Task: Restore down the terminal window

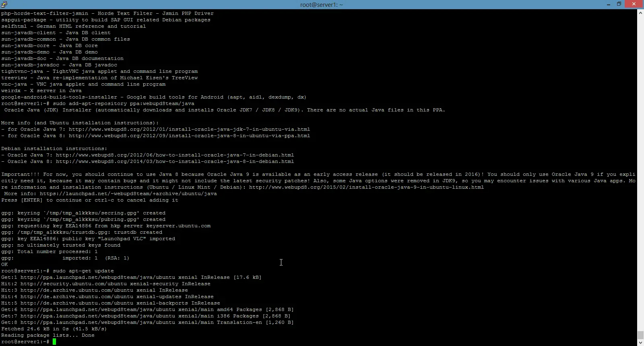Action: tap(619, 4)
